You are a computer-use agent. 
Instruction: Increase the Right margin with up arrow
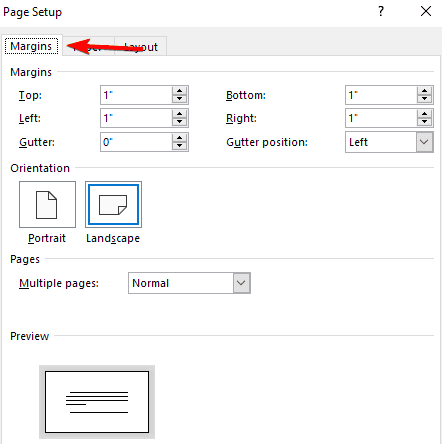pos(424,114)
